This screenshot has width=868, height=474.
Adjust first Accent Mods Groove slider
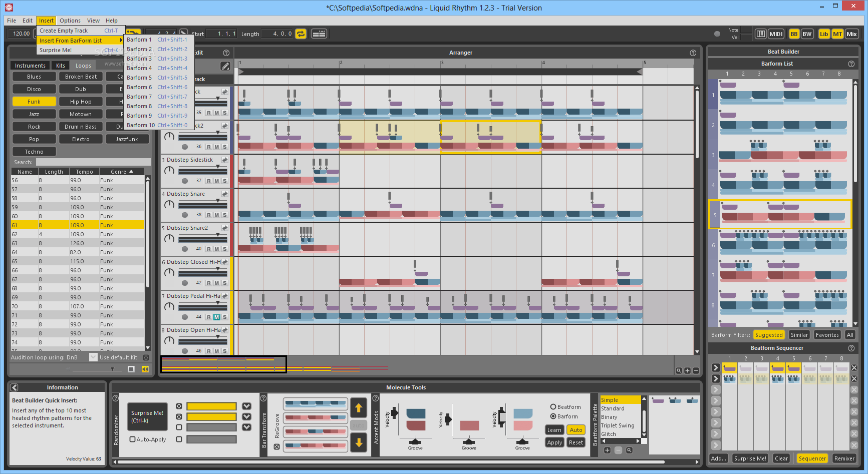415,442
